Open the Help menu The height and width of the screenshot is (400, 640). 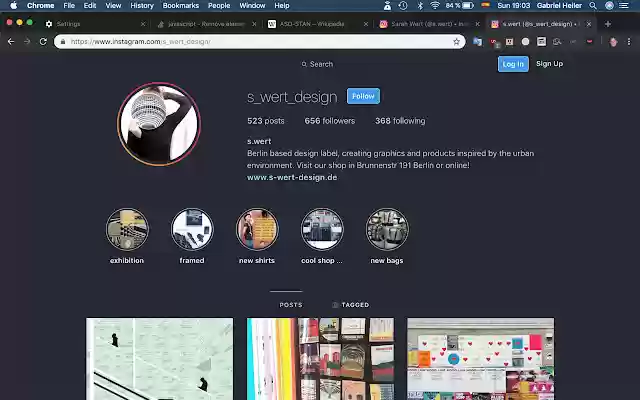pos(282,5)
